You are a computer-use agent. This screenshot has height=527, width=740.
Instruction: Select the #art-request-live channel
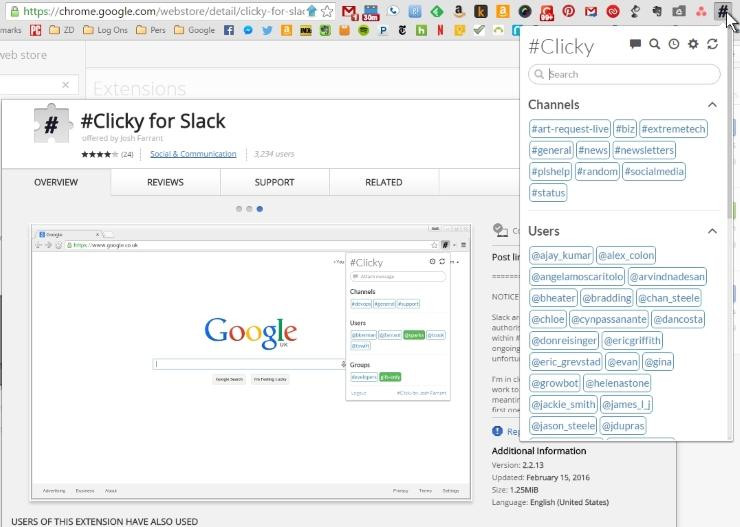(x=570, y=129)
